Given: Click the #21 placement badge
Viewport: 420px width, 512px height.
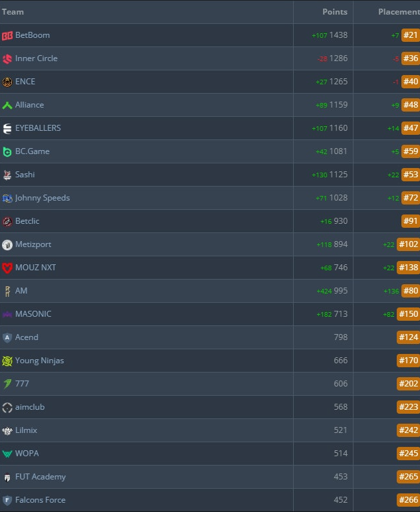Looking at the screenshot, I should point(411,35).
